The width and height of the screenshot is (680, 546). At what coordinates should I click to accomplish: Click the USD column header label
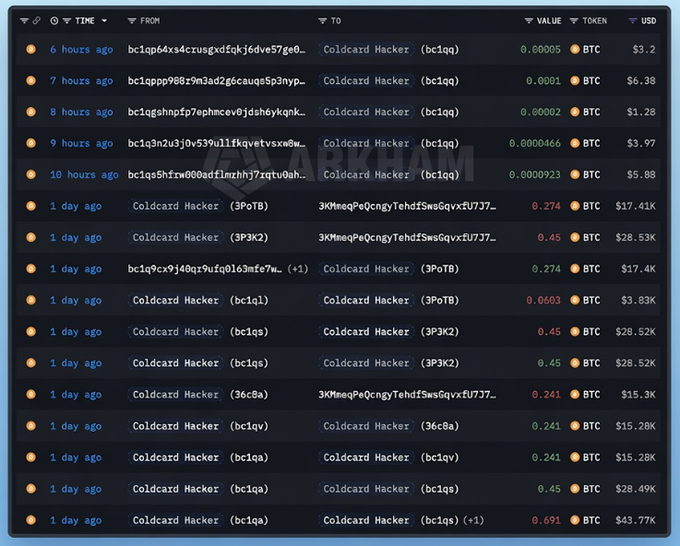pos(649,20)
